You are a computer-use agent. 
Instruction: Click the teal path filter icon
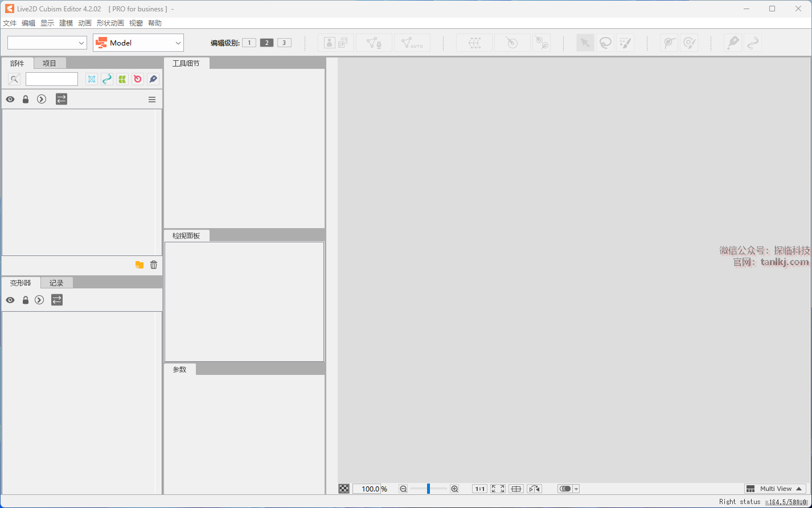107,79
